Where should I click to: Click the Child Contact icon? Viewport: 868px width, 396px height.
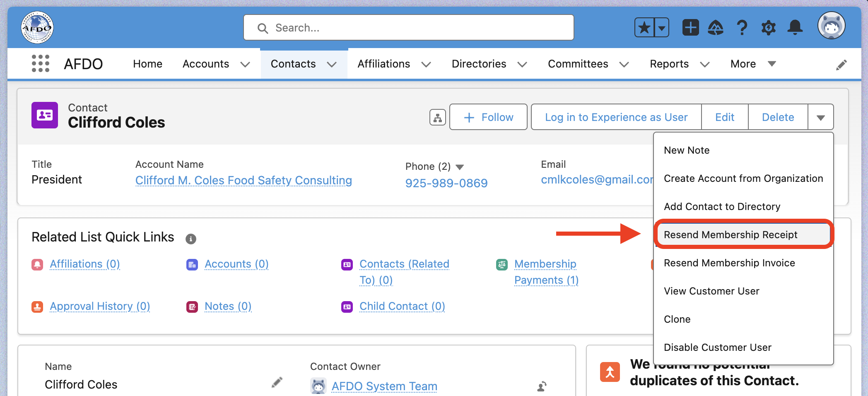pyautogui.click(x=347, y=307)
